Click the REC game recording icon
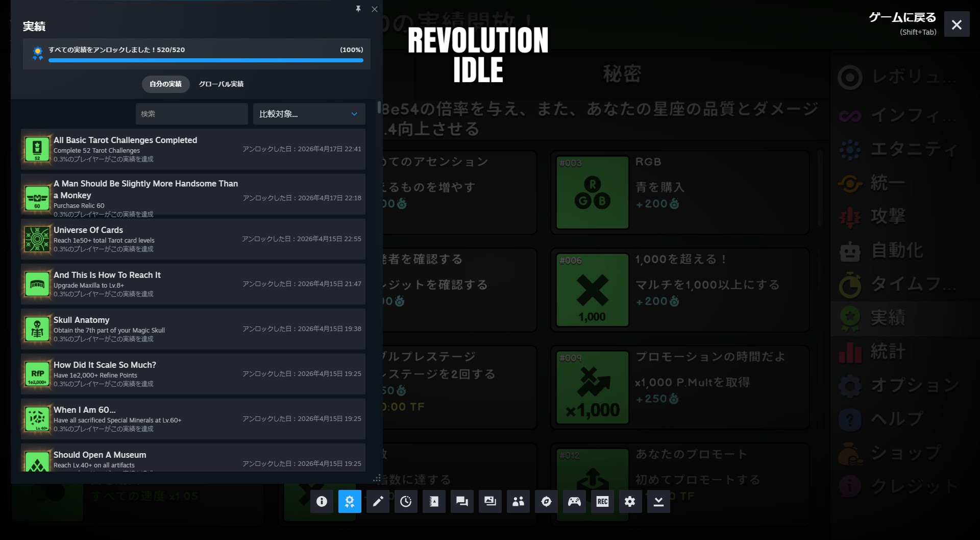The width and height of the screenshot is (980, 540). (x=602, y=501)
